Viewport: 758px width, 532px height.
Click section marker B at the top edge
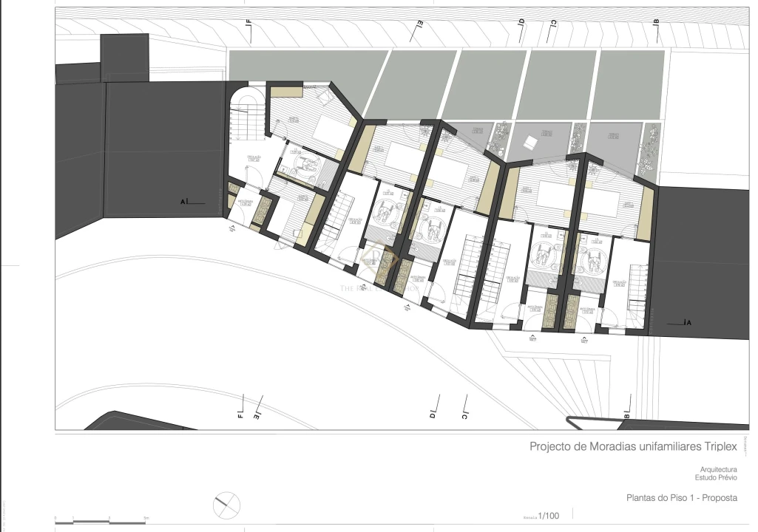point(657,24)
